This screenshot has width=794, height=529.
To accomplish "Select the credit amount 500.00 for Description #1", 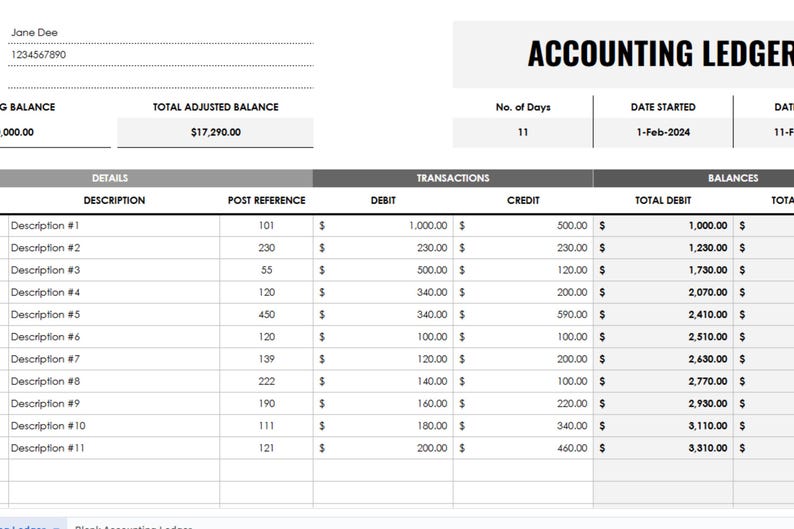I will pos(523,226).
